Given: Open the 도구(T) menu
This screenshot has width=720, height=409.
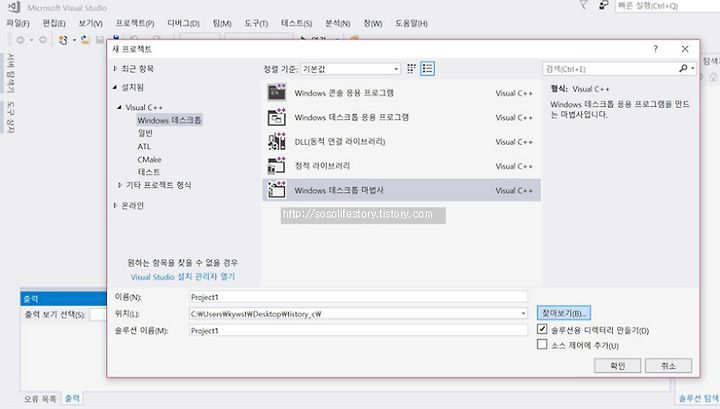Looking at the screenshot, I should 256,23.
